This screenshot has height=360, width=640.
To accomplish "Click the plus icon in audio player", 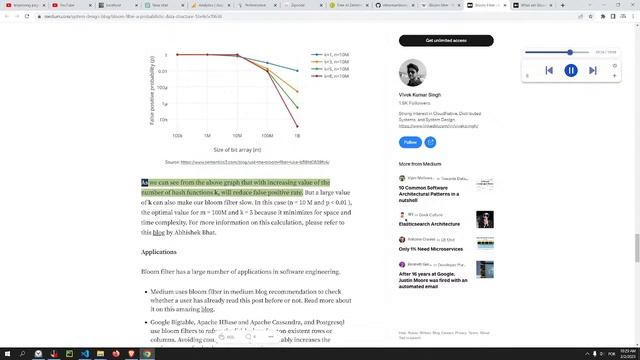I will point(614,76).
